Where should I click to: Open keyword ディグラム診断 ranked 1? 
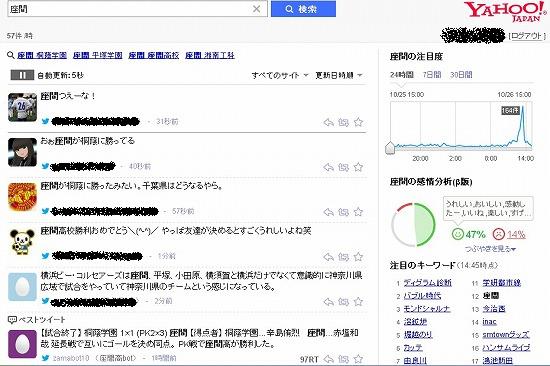[x=428, y=283]
